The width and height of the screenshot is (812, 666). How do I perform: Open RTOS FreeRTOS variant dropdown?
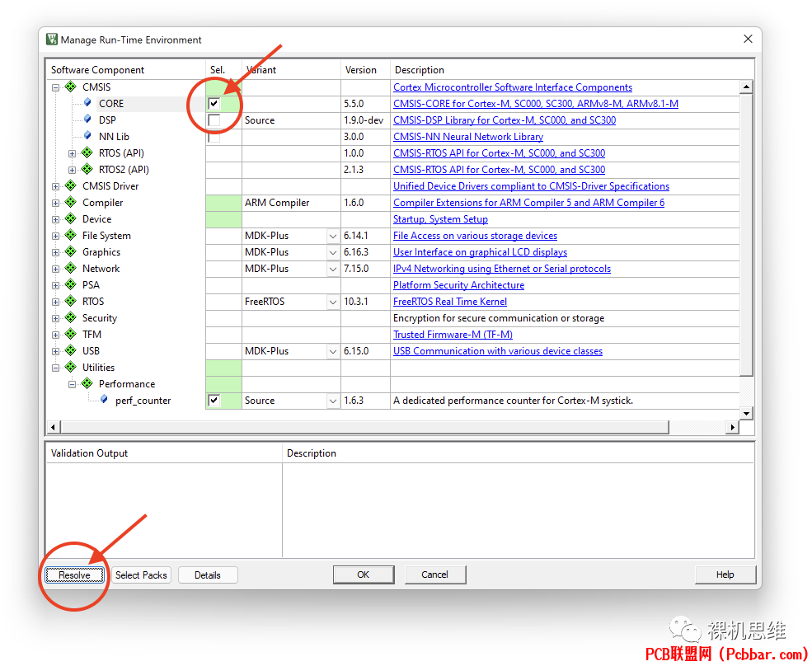[x=333, y=302]
